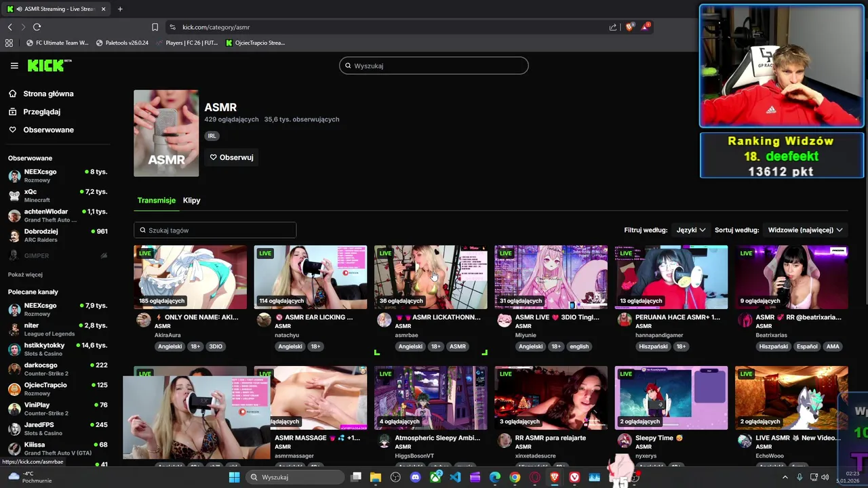868x488 pixels.
Task: Open Brave Shields lion icon
Action: tap(629, 27)
